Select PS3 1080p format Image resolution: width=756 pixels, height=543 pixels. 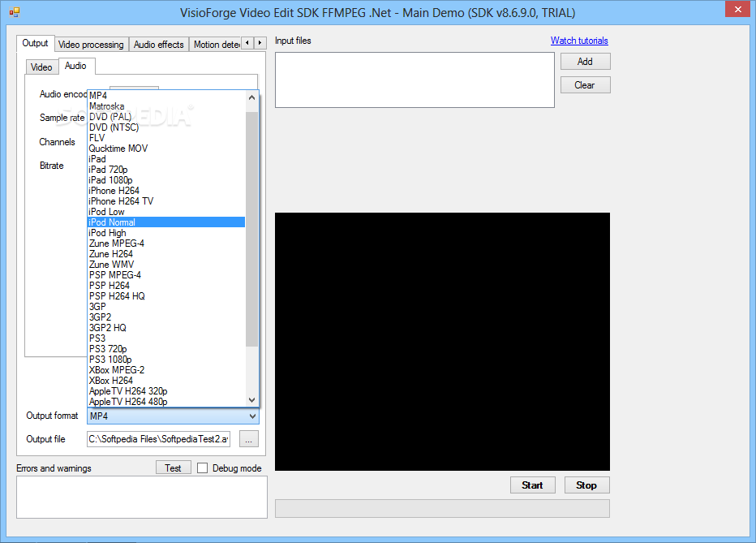point(166,360)
